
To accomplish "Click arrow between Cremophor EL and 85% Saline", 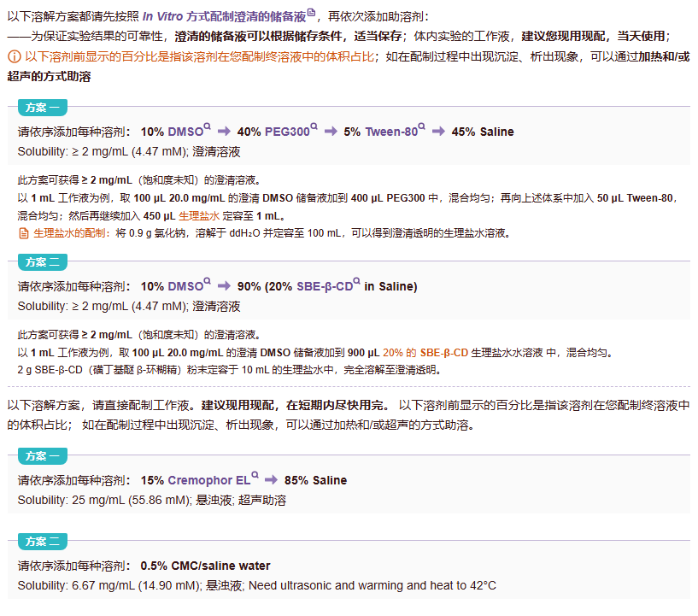I will pyautogui.click(x=271, y=480).
